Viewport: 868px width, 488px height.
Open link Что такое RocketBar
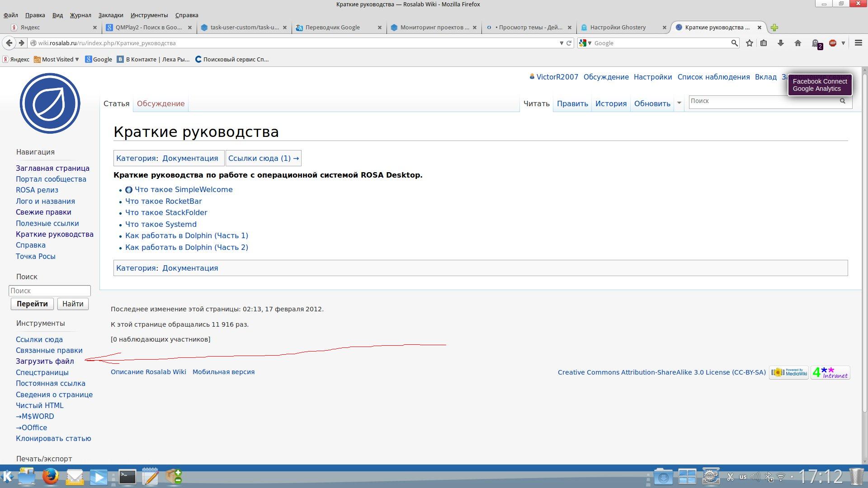(x=164, y=201)
